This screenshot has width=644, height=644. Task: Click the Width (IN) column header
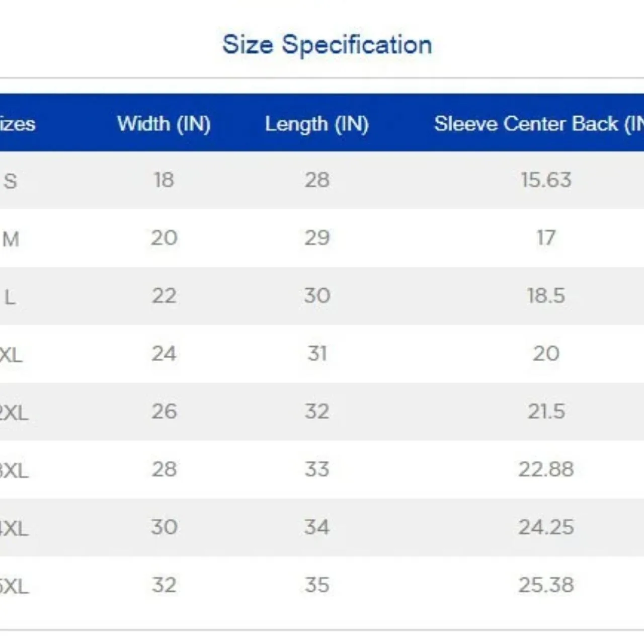pos(164,124)
